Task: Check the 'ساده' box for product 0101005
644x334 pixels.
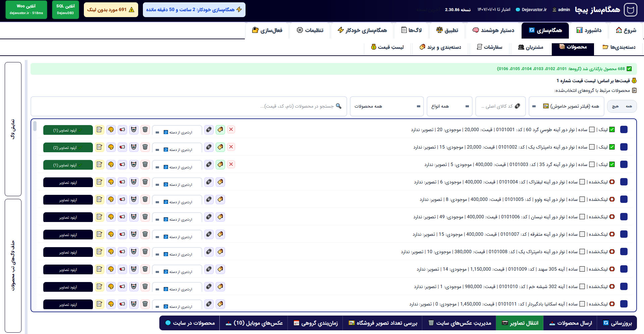Action: [x=582, y=199]
